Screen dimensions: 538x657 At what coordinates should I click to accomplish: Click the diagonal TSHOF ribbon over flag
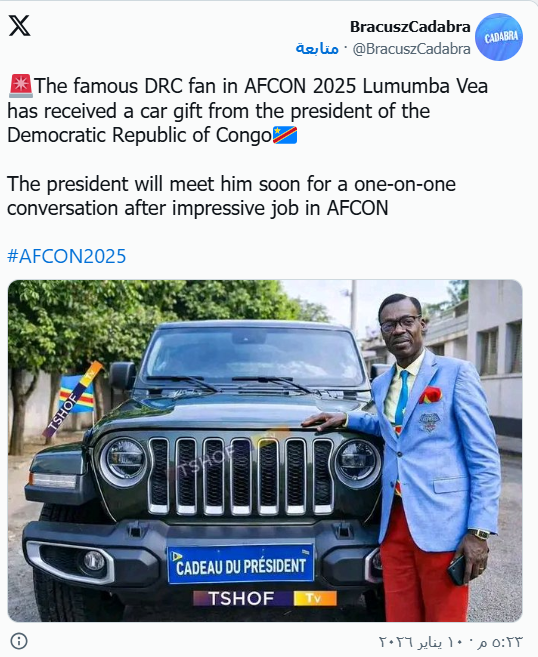tap(72, 400)
